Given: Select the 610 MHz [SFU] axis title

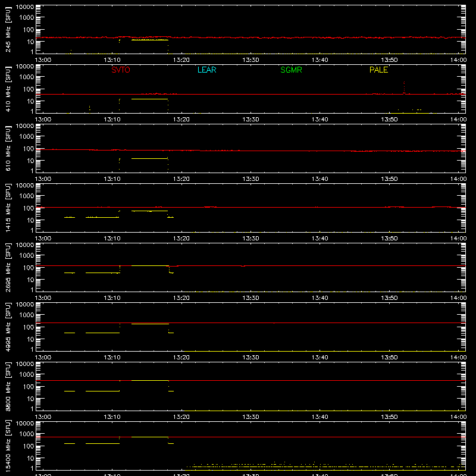Looking at the screenshot, I should (x=8, y=148).
